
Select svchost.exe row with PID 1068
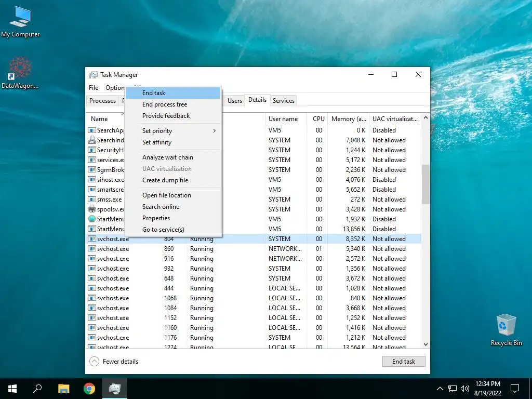(x=254, y=298)
